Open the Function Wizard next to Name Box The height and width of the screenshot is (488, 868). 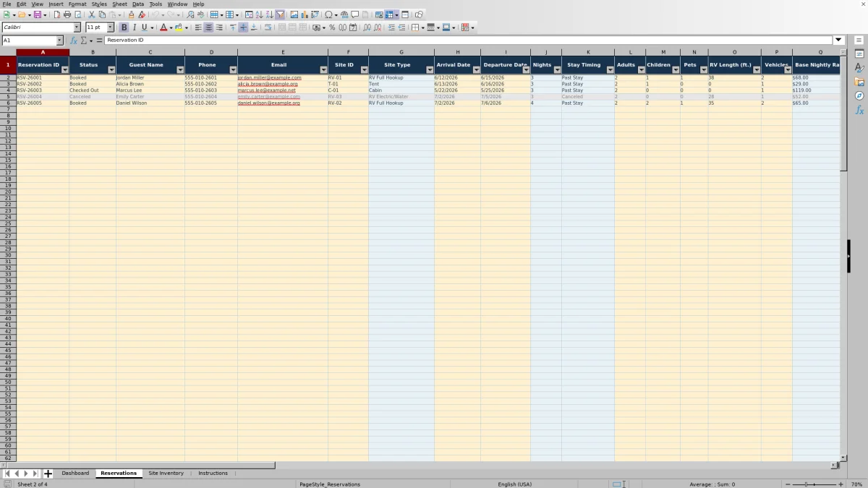coord(74,40)
